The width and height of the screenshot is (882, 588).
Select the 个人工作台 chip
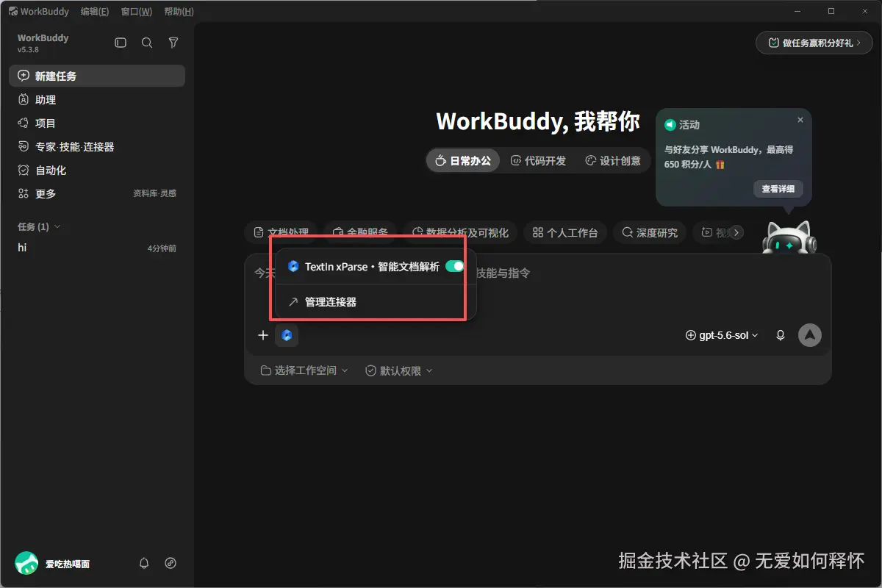565,232
